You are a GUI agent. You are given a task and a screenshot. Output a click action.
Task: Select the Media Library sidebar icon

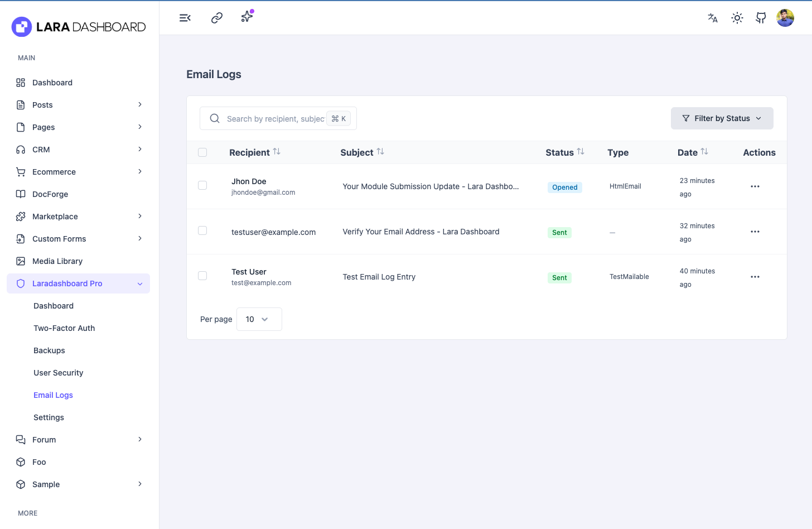coord(20,261)
